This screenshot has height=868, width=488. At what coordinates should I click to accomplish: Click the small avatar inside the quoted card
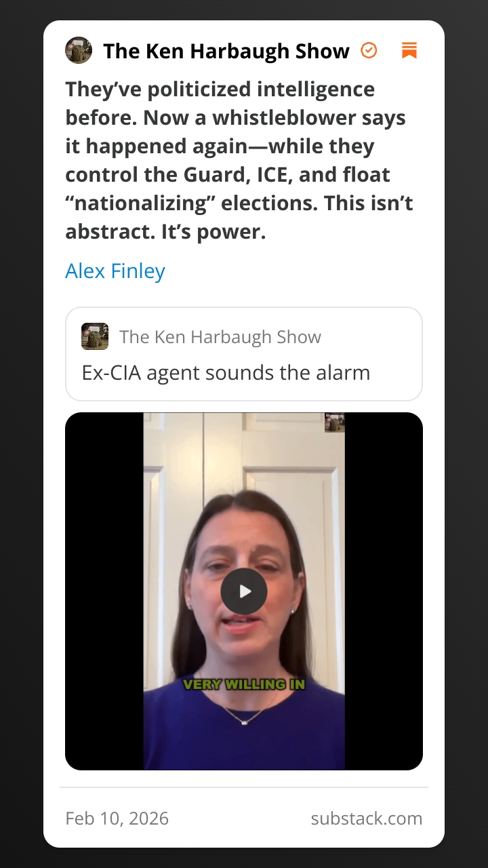pyautogui.click(x=95, y=336)
